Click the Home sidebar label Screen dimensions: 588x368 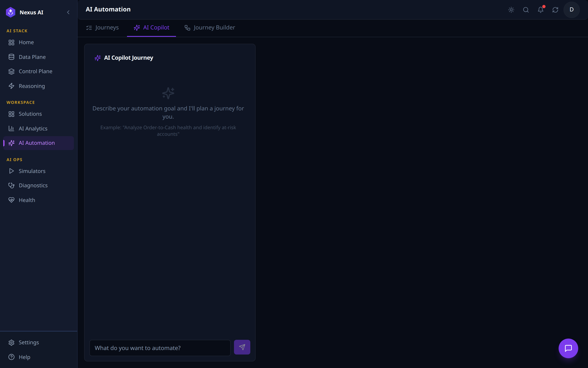(26, 42)
